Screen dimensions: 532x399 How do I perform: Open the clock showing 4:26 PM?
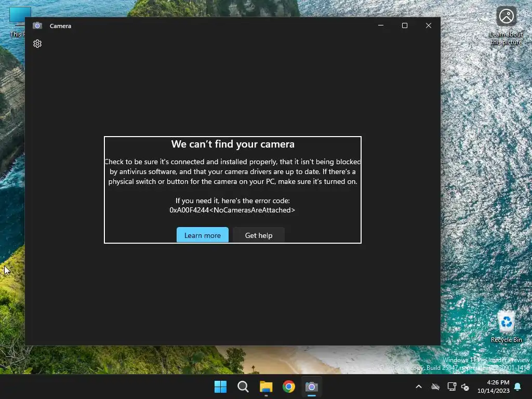click(x=498, y=382)
